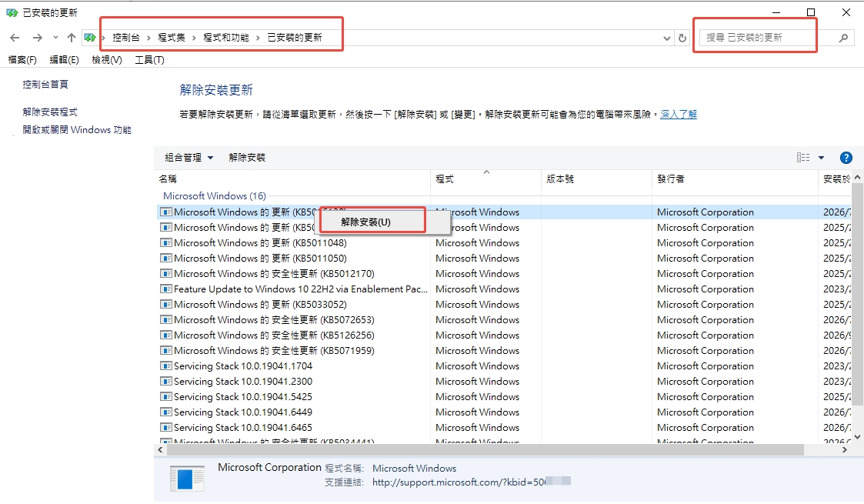The width and height of the screenshot is (864, 504).
Task: Open 開啟或關閉 Windows 功能 link
Action: pyautogui.click(x=77, y=130)
